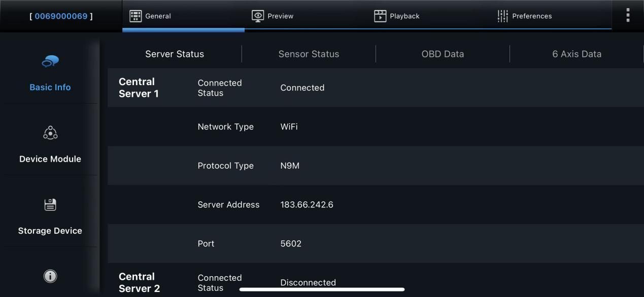Switch to the Sensor Status tab
This screenshot has height=297, width=644.
(x=309, y=54)
